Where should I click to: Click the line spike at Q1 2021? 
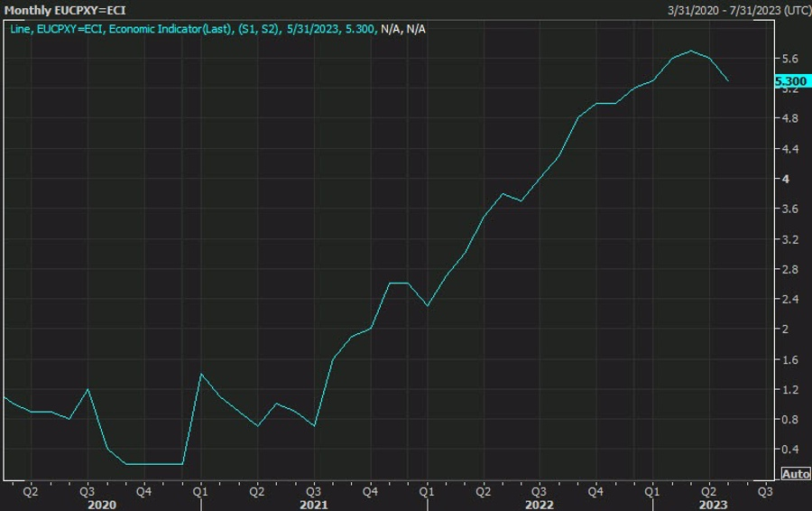click(200, 374)
